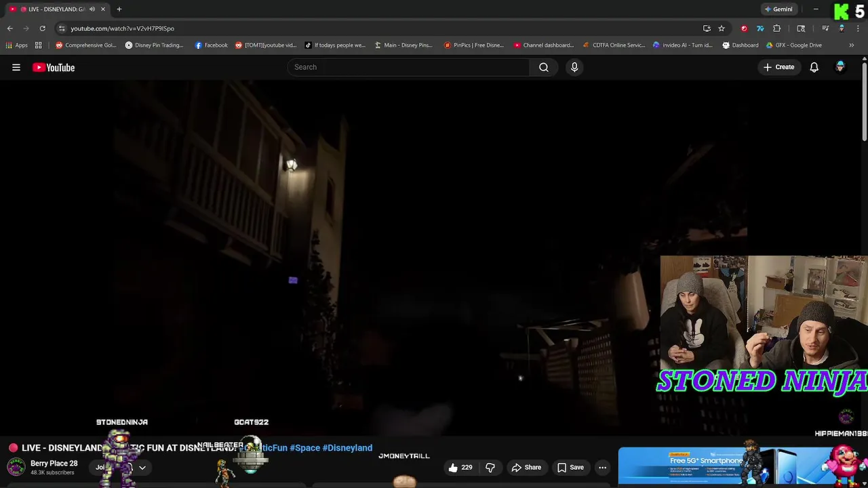Open [TOMT] youtube vid bookmark

(267, 45)
